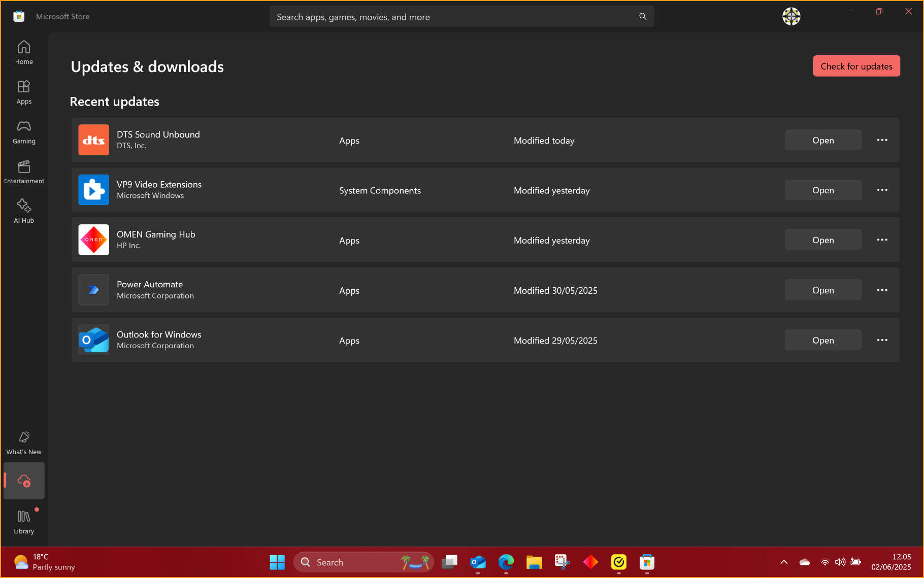Image resolution: width=924 pixels, height=578 pixels.
Task: Show more options for Outlook for Windows
Action: coord(882,340)
